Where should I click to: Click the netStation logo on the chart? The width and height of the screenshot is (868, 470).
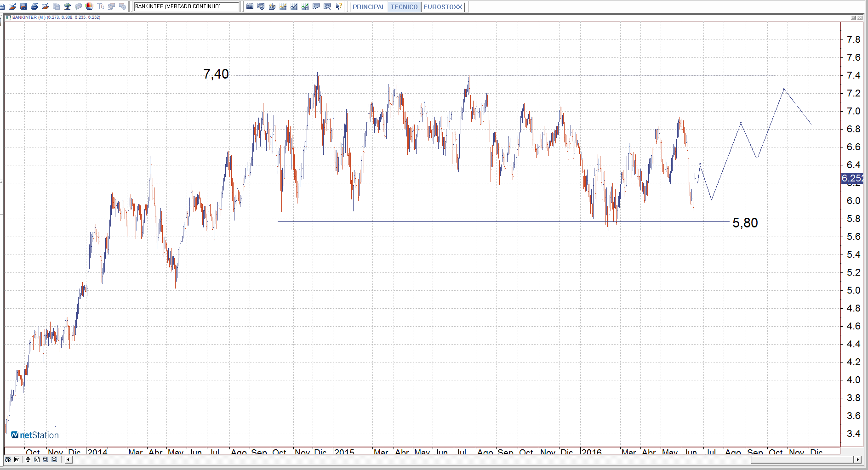pos(35,435)
